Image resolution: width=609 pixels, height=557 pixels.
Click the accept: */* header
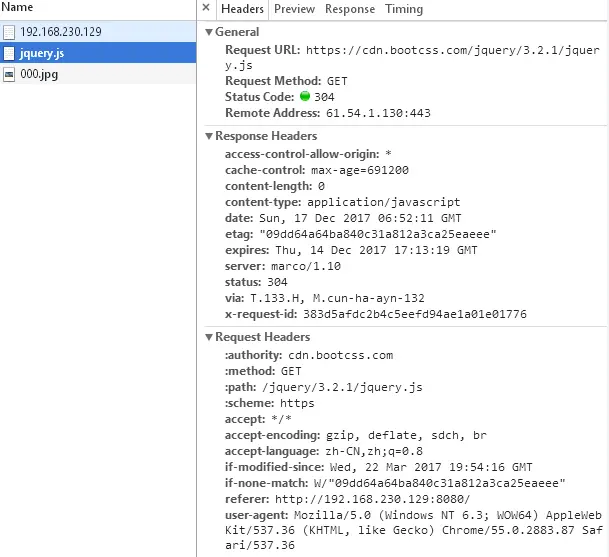click(258, 419)
